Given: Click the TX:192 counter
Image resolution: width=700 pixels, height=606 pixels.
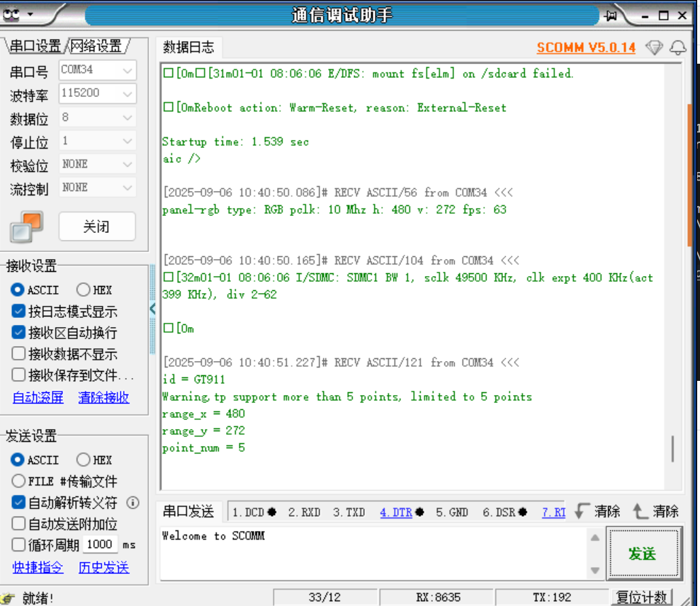Looking at the screenshot, I should click(552, 598).
